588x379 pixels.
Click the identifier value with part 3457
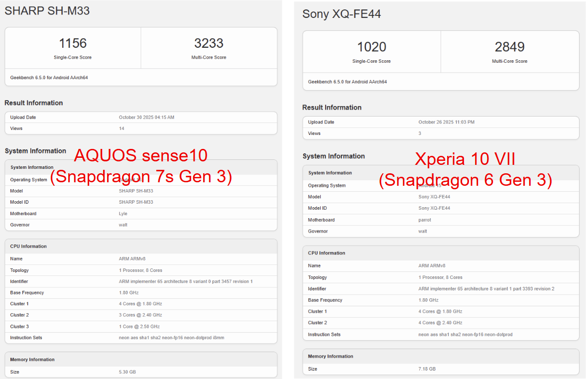coord(186,281)
